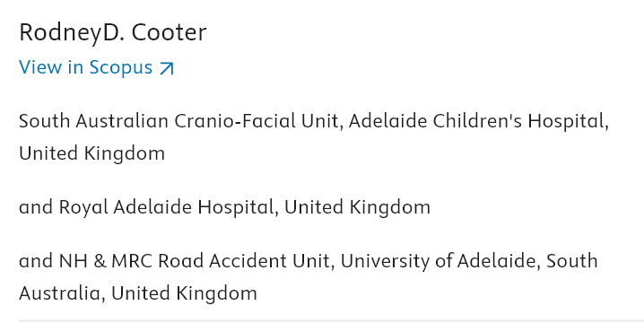
Task: Click the Adelaide Children's Hospital text
Action: pos(478,121)
